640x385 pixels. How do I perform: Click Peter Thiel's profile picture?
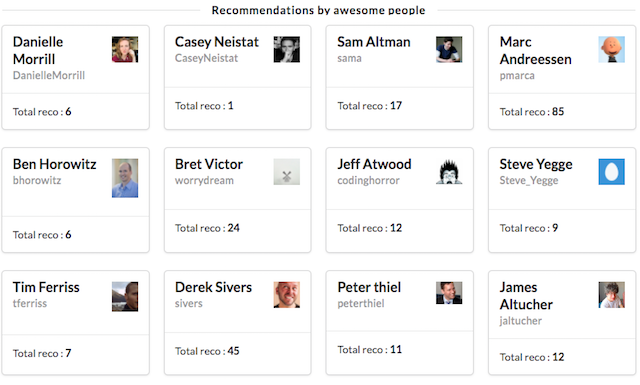pos(449,293)
